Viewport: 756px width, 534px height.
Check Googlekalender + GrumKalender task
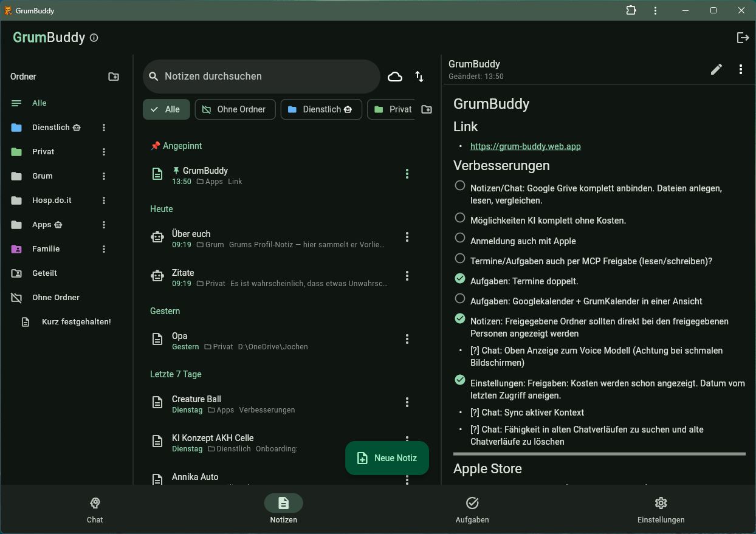point(460,299)
